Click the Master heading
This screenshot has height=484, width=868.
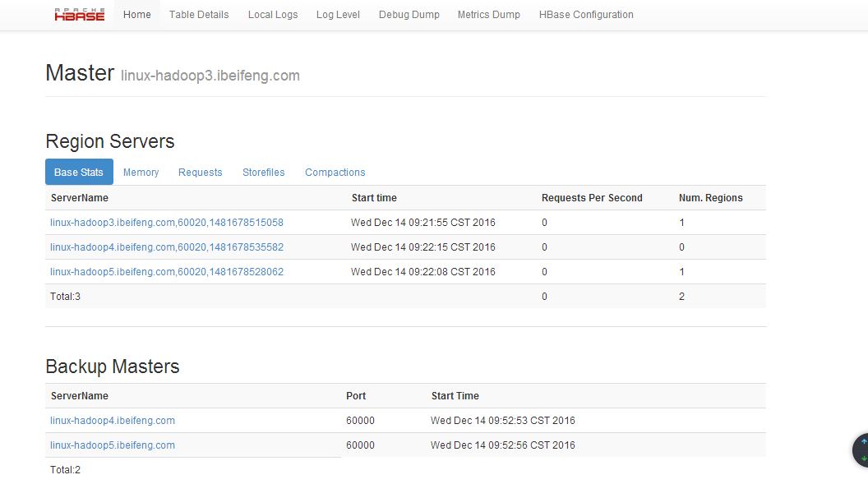coord(80,73)
